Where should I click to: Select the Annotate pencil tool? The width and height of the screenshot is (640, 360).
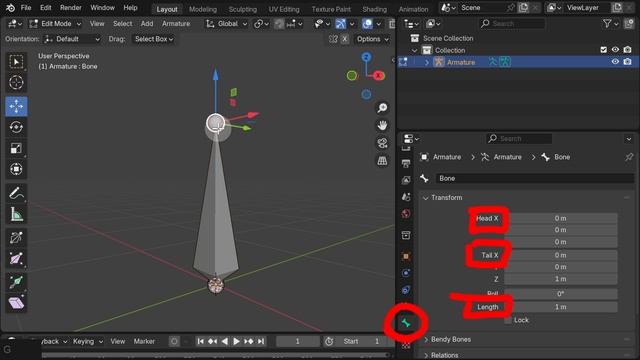click(16, 193)
